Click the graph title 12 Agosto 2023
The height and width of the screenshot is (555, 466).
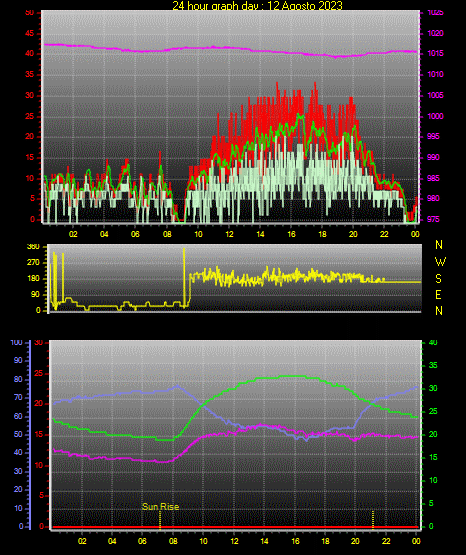(257, 6)
